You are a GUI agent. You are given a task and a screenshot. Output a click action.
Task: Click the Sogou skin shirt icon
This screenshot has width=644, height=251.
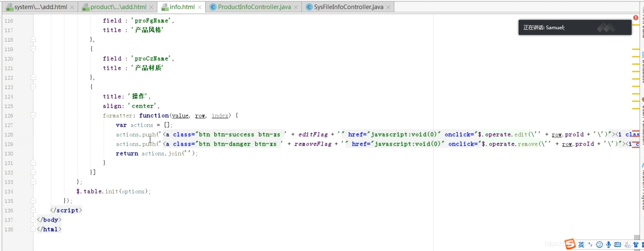636,245
